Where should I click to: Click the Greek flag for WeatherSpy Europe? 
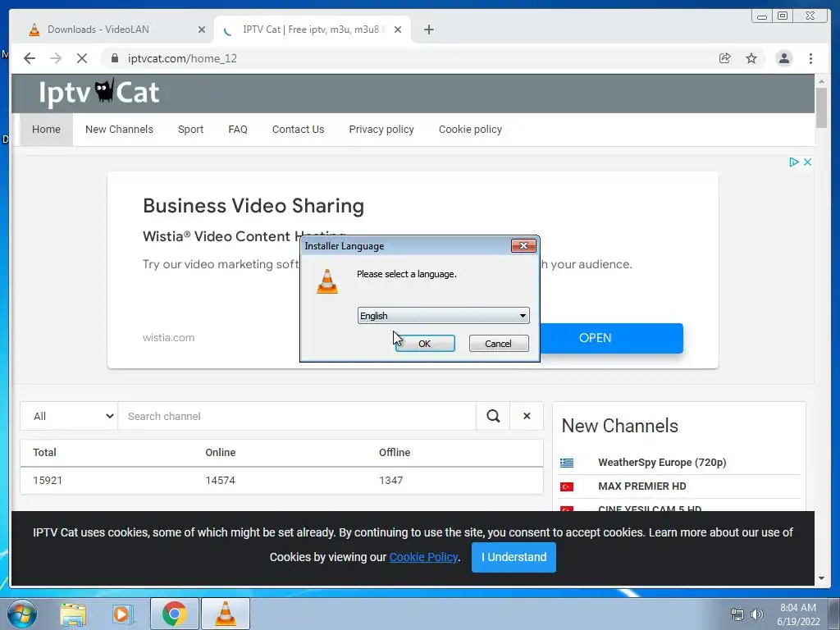pyautogui.click(x=567, y=463)
